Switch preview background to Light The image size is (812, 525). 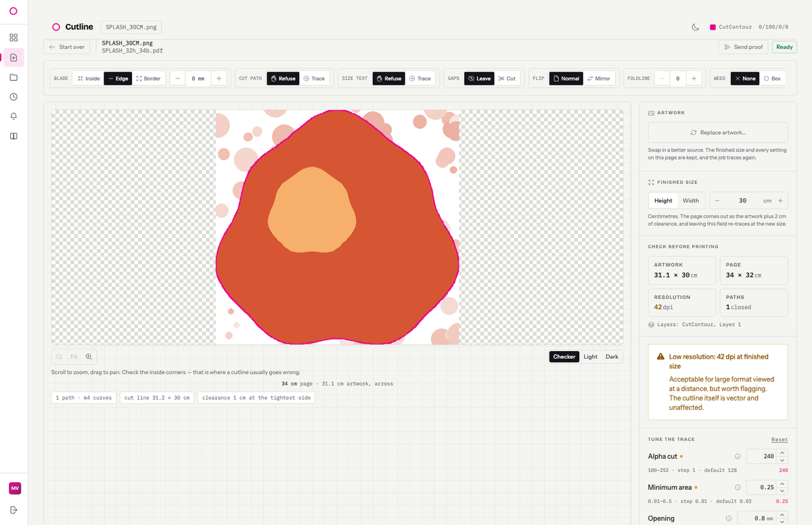(591, 357)
